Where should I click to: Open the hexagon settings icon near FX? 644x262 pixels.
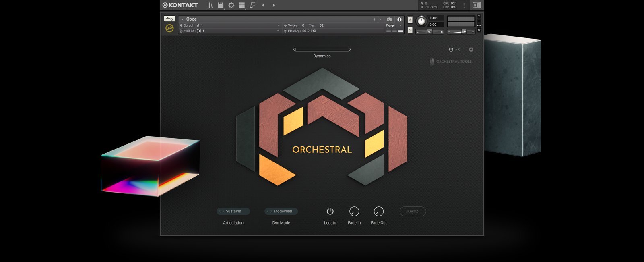471,50
